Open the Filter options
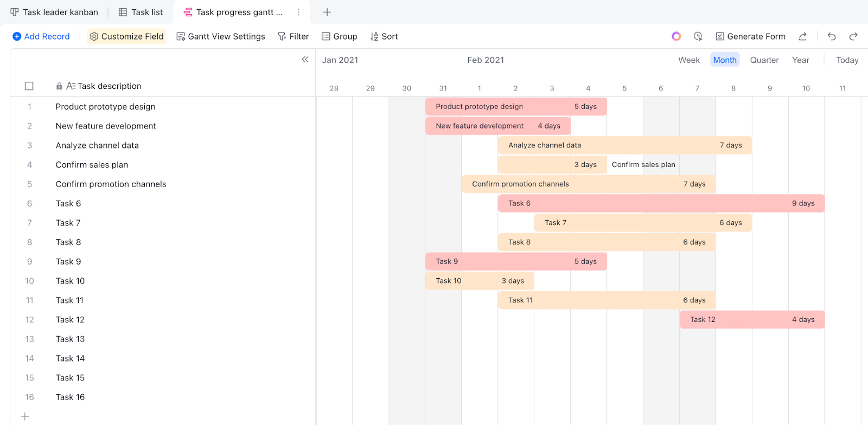This screenshot has height=425, width=868. click(x=293, y=36)
